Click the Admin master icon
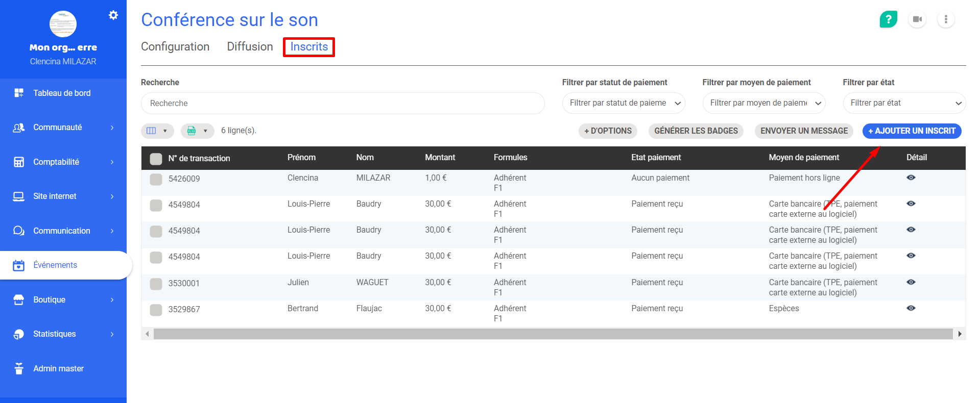The image size is (980, 403). (19, 368)
